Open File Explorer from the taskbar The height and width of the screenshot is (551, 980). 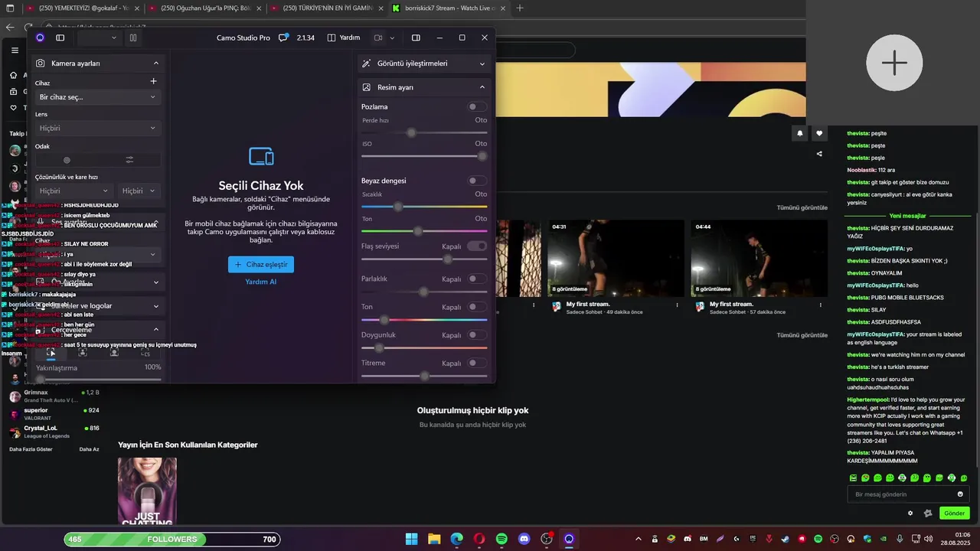(x=434, y=539)
